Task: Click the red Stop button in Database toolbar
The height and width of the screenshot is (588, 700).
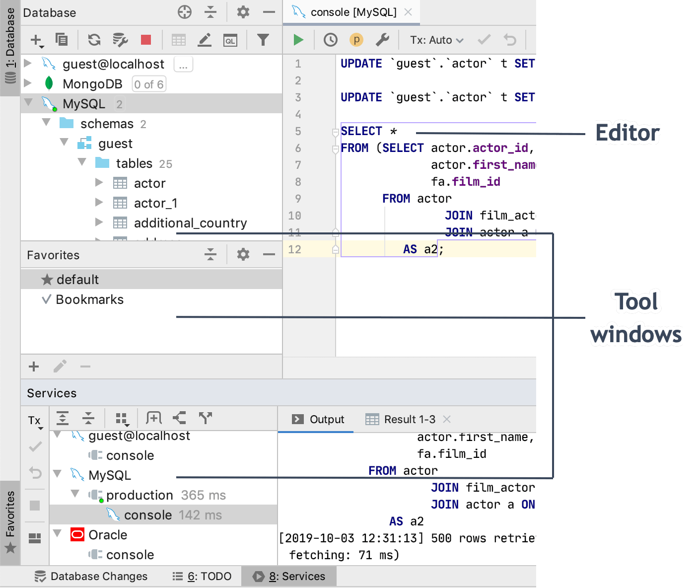Action: pos(146,40)
